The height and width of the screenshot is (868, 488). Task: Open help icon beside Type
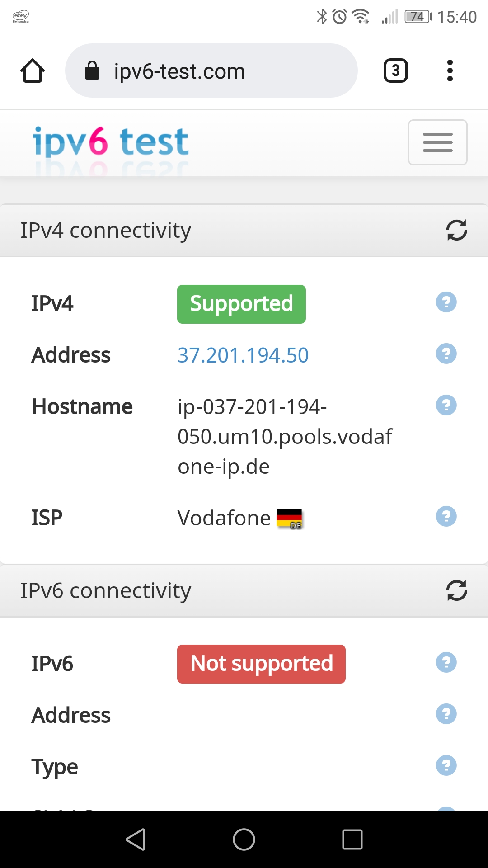pyautogui.click(x=446, y=765)
